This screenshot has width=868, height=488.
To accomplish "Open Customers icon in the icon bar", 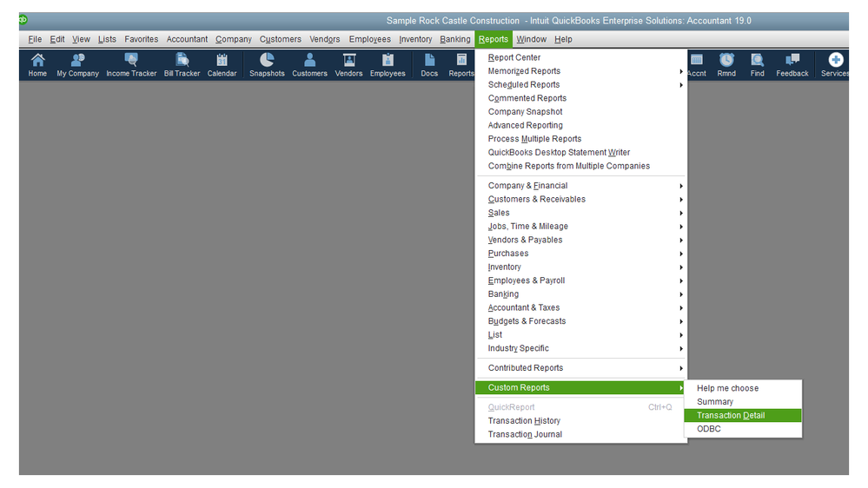I will coord(309,65).
